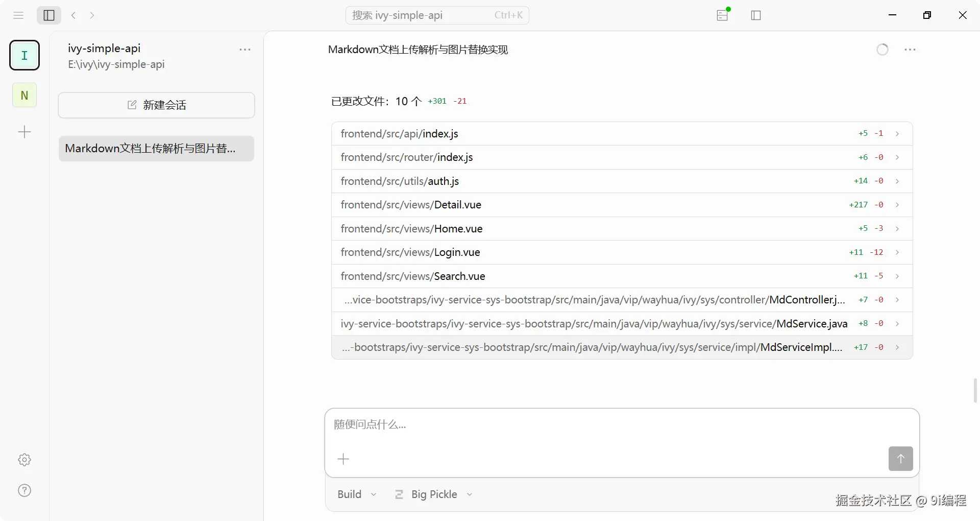Add a new project with plus icon
Screen dimensions: 980x521
click(x=24, y=132)
